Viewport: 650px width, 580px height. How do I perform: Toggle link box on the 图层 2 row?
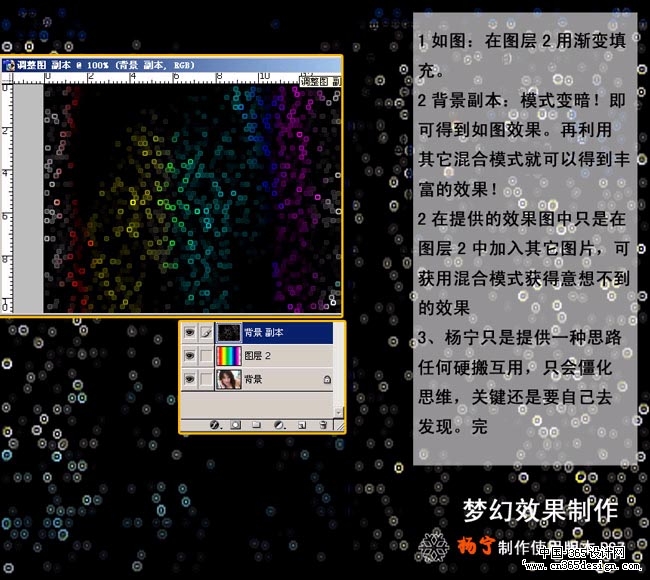206,356
